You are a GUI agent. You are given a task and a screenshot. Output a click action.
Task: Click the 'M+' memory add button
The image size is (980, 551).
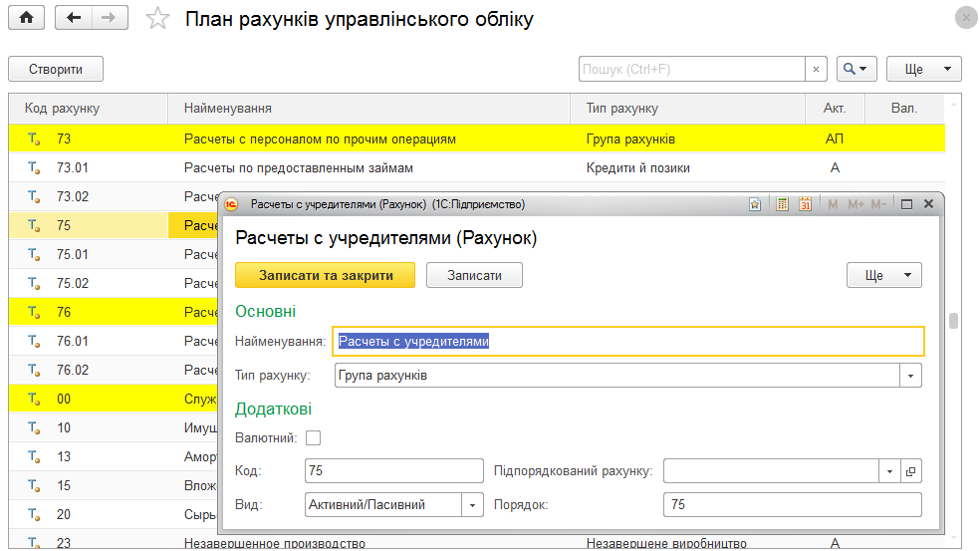pyautogui.click(x=856, y=204)
